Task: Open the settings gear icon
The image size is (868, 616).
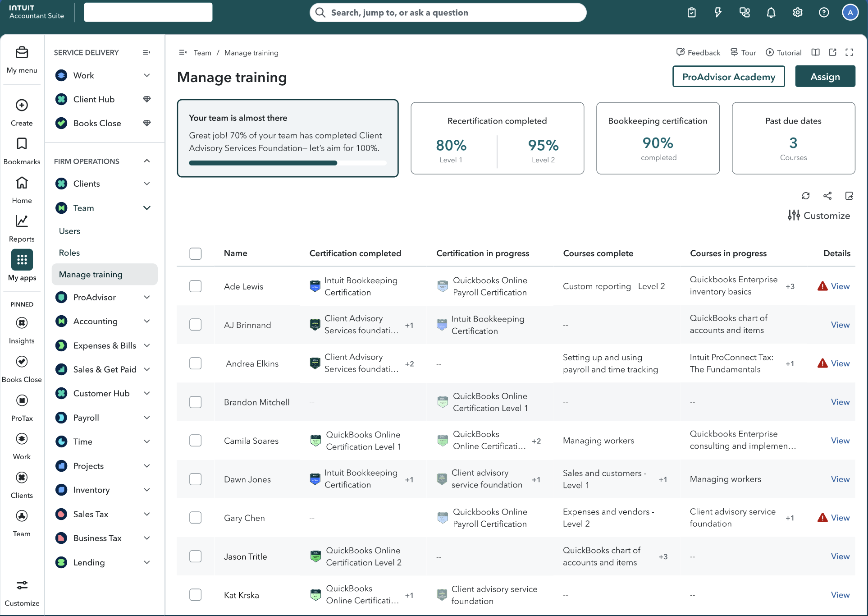Action: pos(797,12)
